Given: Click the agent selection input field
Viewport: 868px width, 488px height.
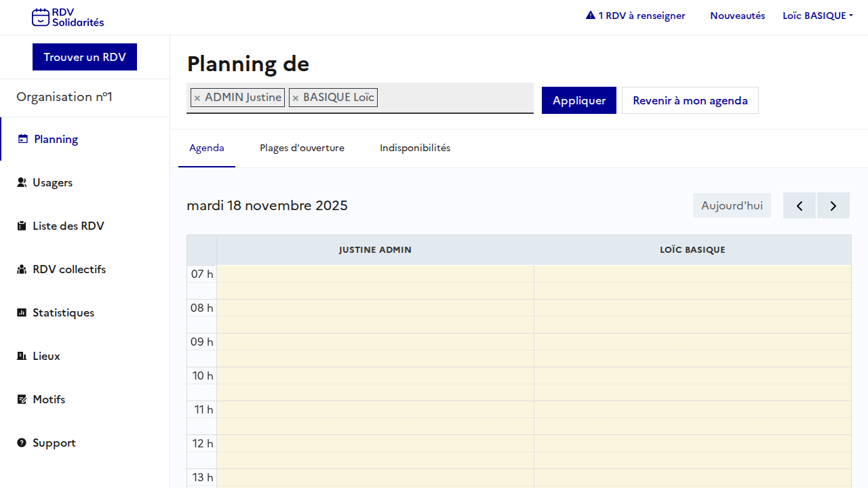Looking at the screenshot, I should [x=454, y=98].
